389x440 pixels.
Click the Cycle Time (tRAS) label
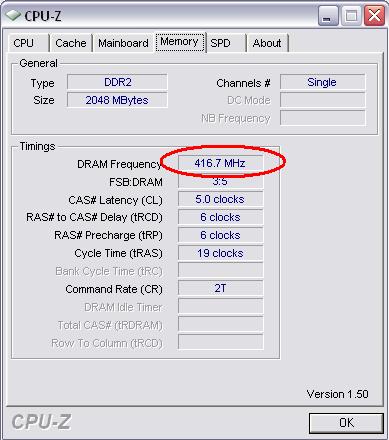tap(118, 254)
